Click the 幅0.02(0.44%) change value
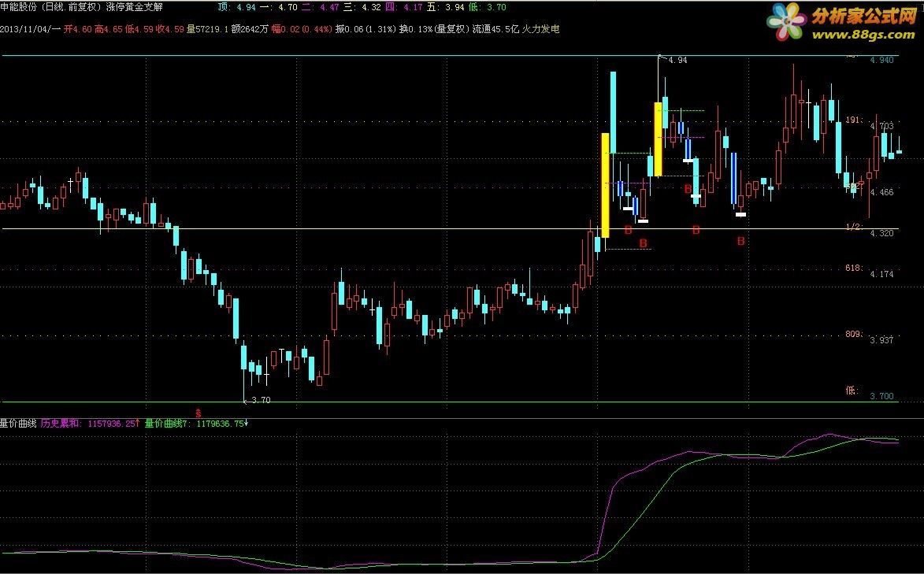This screenshot has height=574, width=924. pos(302,29)
